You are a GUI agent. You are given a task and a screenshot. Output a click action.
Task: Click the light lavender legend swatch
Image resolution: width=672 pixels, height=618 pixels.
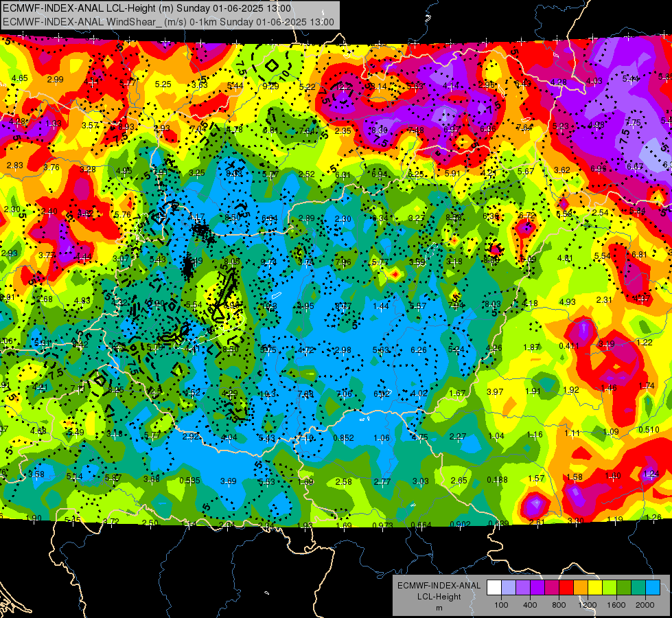click(x=509, y=588)
